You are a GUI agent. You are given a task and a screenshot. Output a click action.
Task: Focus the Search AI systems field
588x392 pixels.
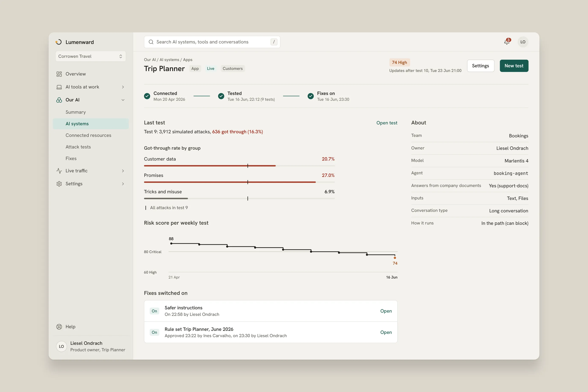tap(212, 42)
